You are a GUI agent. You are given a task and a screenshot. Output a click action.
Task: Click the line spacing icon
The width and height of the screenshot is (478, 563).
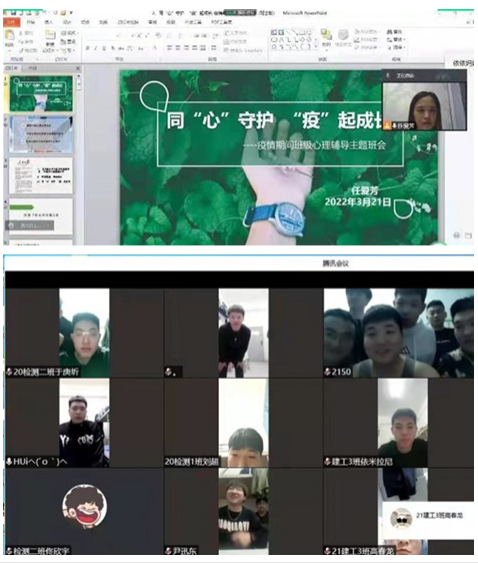215,36
